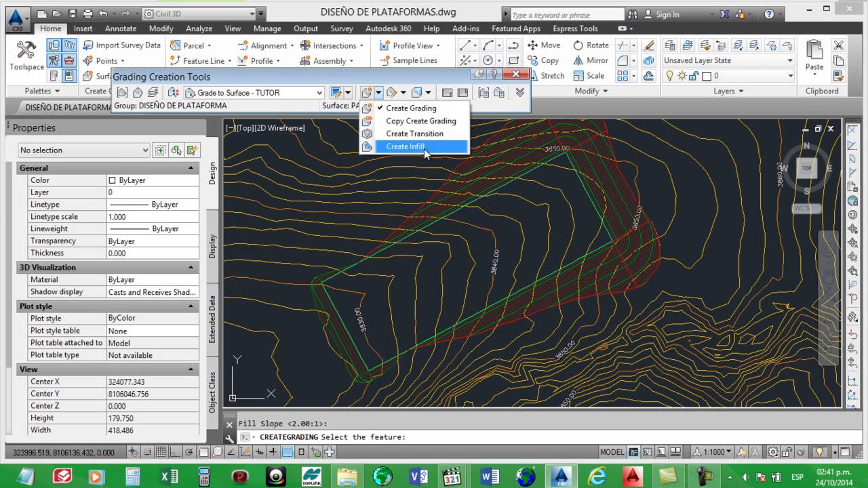The width and height of the screenshot is (868, 488).
Task: Click the Match Properties icon in Clipboard
Action: (x=839, y=75)
